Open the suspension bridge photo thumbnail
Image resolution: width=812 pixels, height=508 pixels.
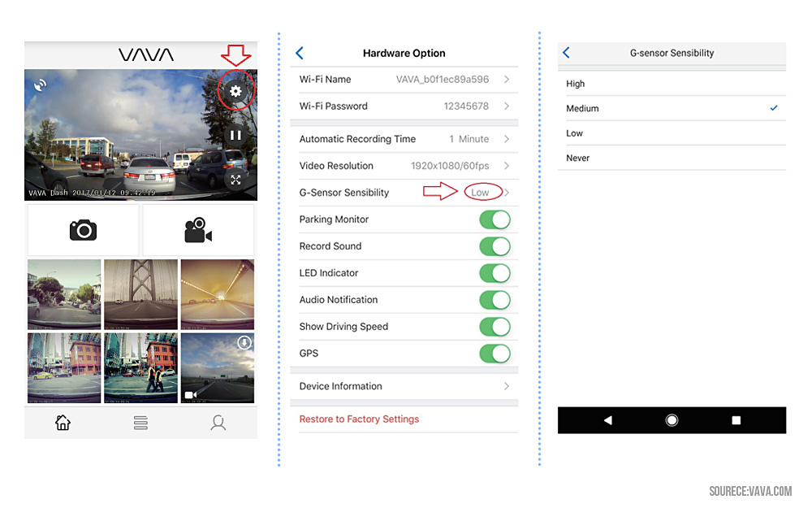coord(140,294)
